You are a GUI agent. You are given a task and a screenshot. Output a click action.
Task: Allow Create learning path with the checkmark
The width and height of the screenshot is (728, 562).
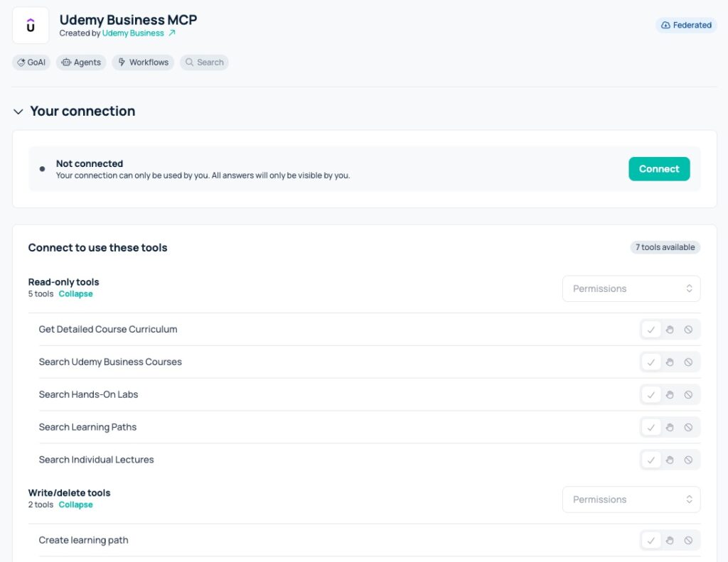651,540
